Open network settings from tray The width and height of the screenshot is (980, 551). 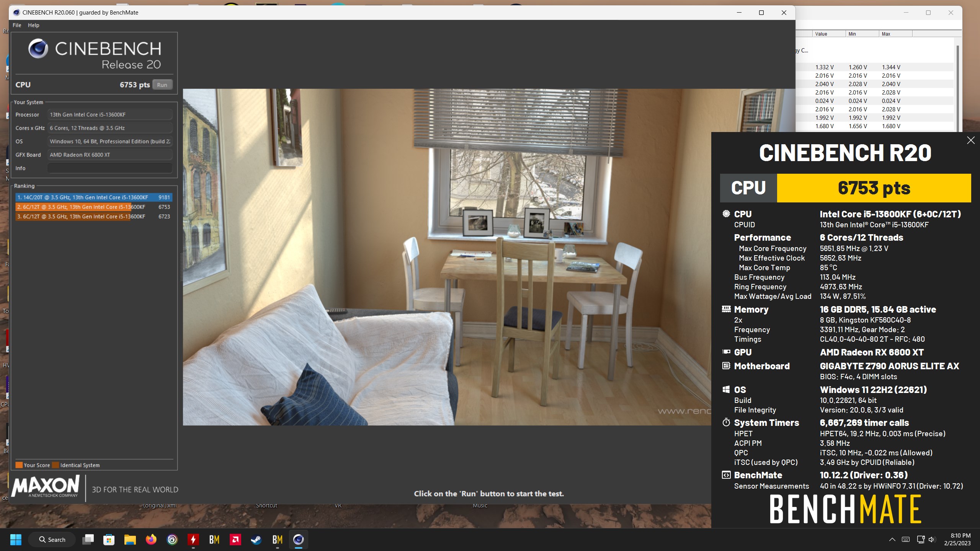(x=921, y=540)
